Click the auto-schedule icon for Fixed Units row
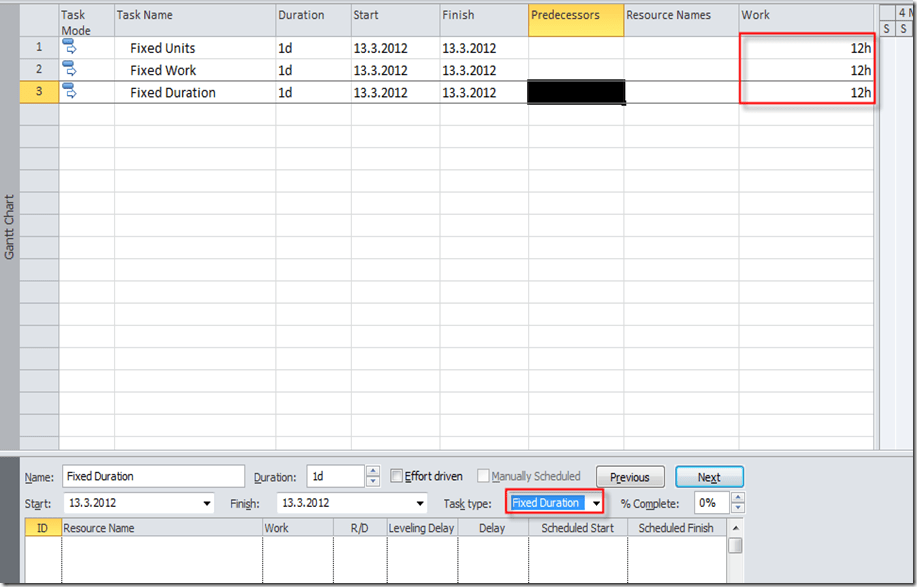This screenshot has height=587, width=917. (70, 47)
